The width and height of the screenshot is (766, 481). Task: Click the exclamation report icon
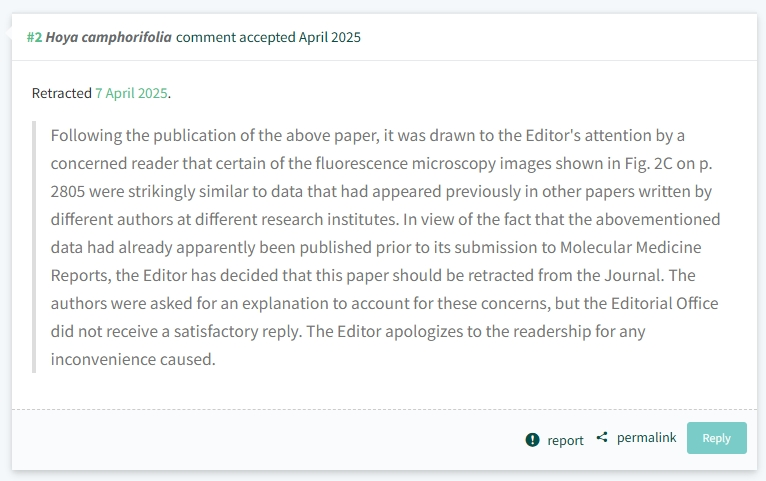(x=532, y=440)
